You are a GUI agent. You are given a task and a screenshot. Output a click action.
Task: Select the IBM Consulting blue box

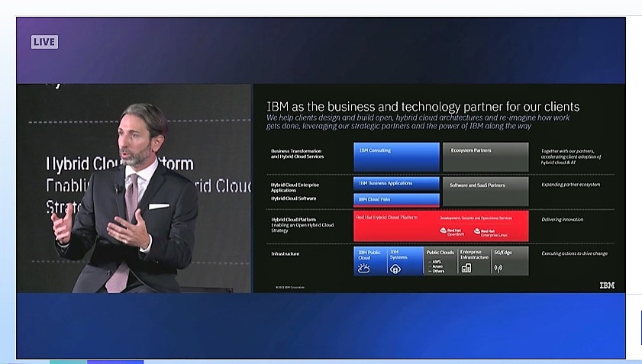[x=396, y=157]
